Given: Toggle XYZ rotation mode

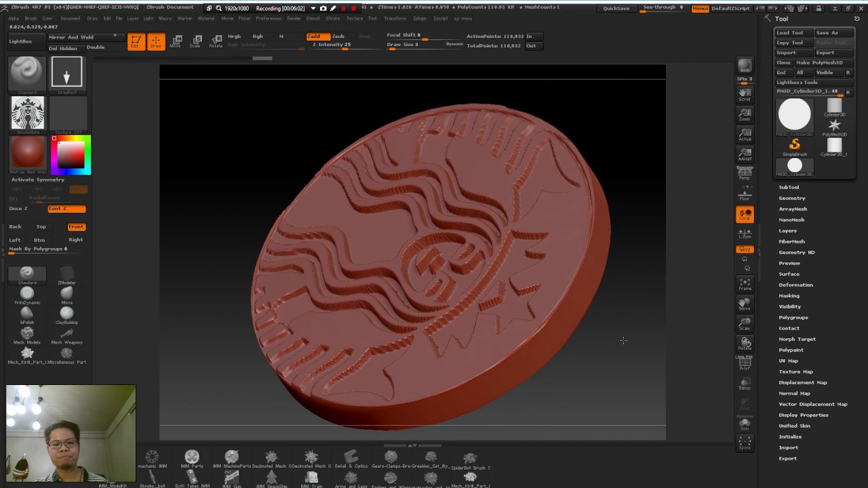Looking at the screenshot, I should click(745, 249).
